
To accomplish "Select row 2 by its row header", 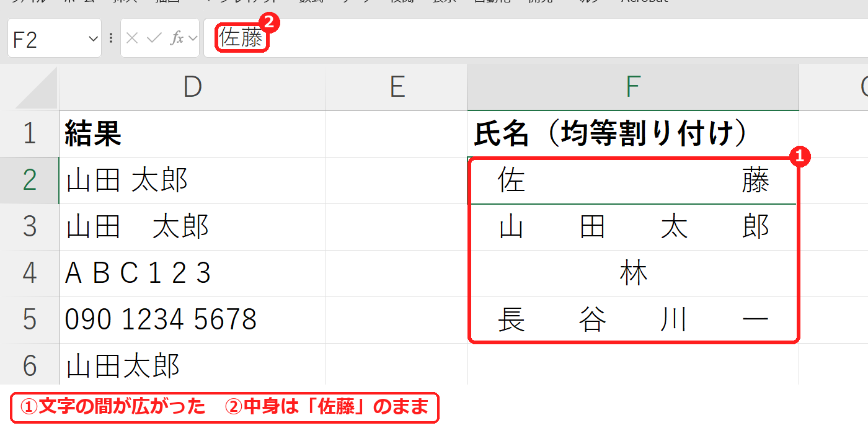I will [x=29, y=181].
